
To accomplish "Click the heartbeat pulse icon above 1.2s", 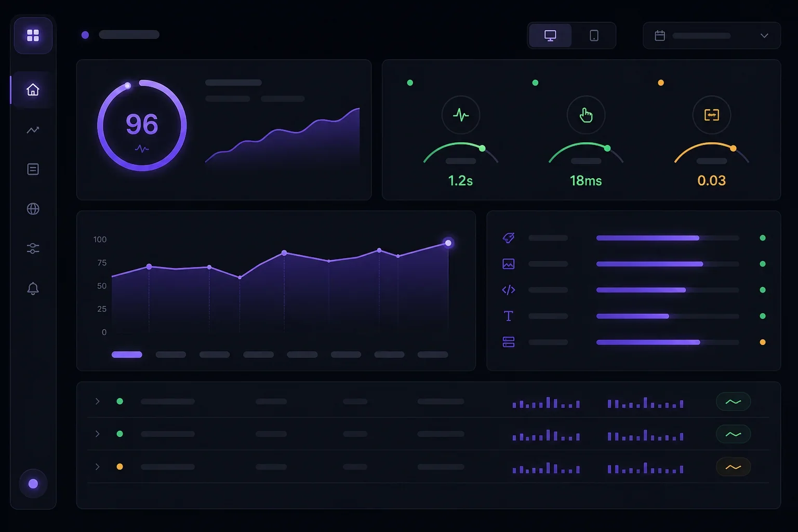I will pyautogui.click(x=461, y=115).
